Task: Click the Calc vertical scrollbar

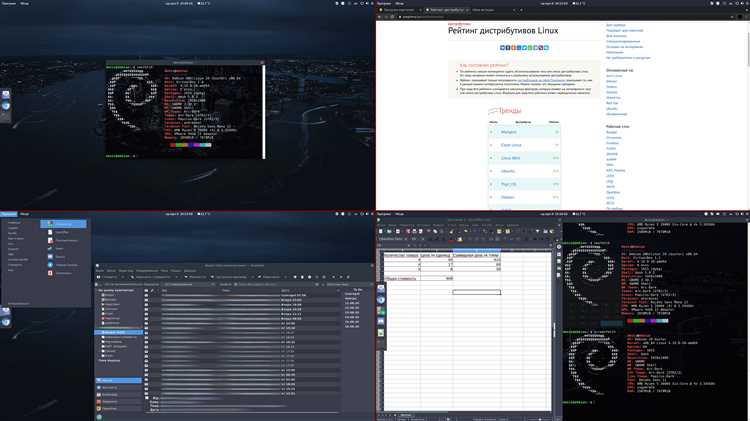Action: pos(554,330)
